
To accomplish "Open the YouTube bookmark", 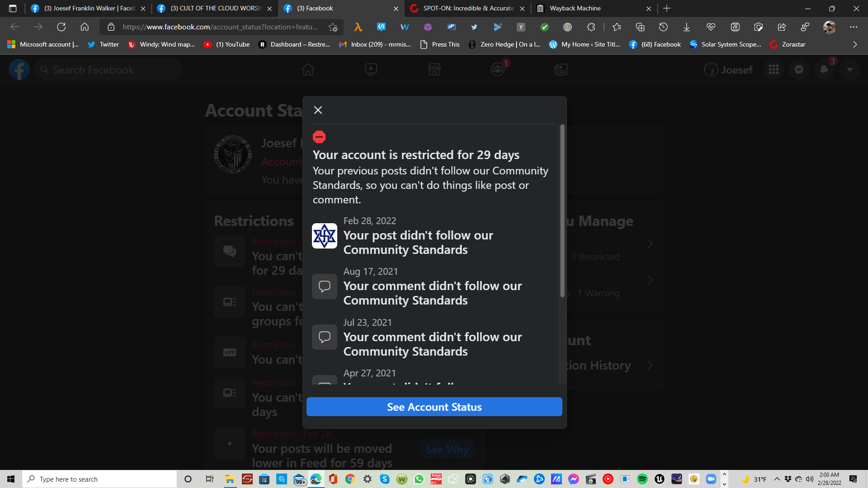I will (x=227, y=44).
